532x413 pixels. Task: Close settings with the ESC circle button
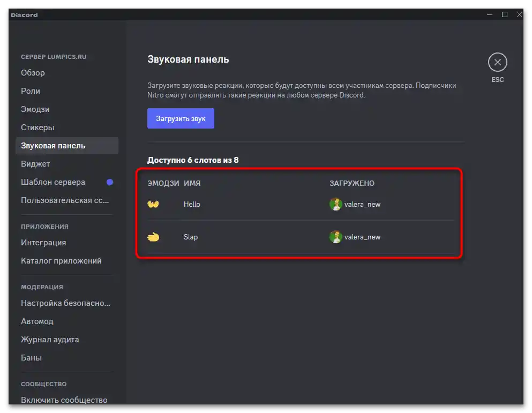[497, 63]
